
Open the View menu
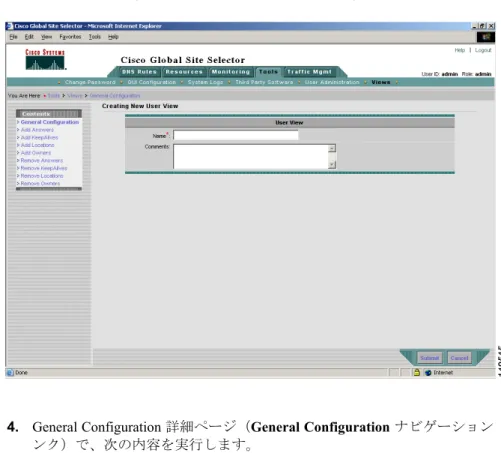pos(46,37)
